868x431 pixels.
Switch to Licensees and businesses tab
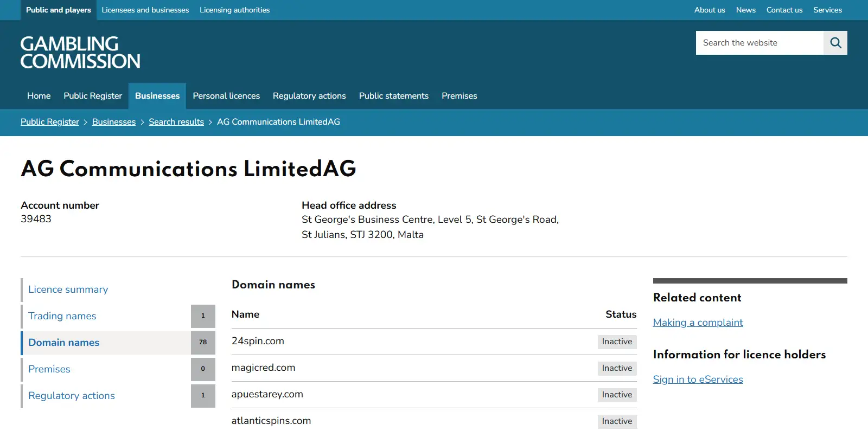point(145,10)
